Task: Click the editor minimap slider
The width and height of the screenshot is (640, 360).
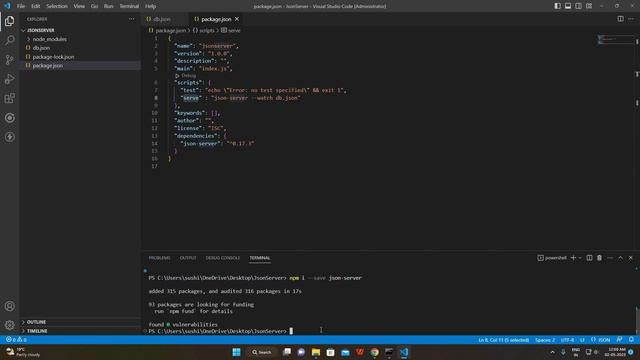Action: (617, 40)
